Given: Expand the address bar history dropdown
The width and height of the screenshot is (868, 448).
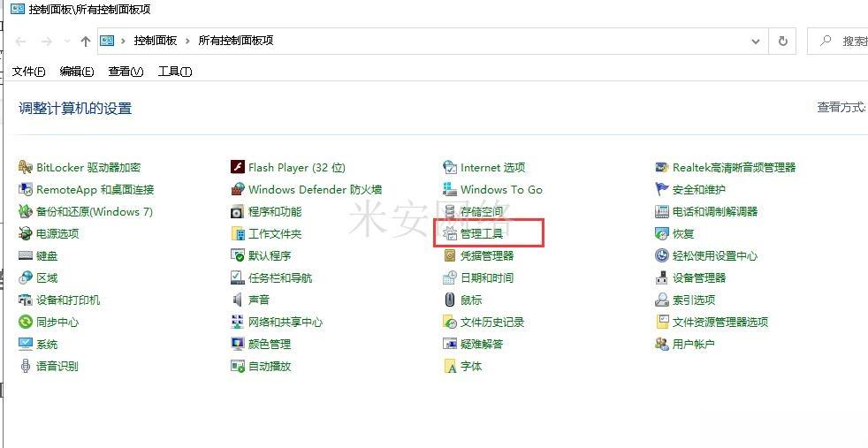Looking at the screenshot, I should (756, 41).
